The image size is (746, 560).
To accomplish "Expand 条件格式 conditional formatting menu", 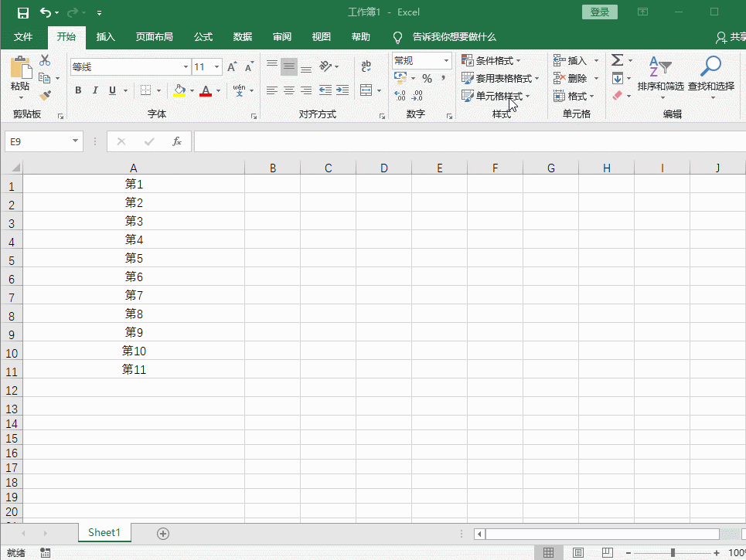I will (491, 60).
